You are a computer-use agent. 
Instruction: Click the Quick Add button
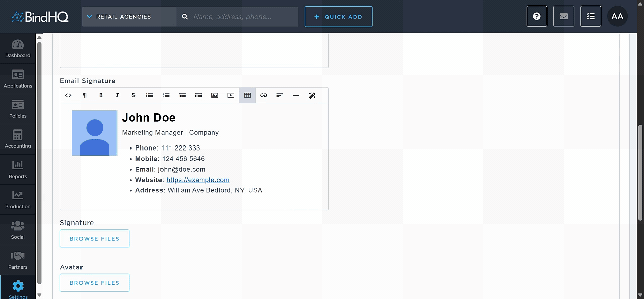point(339,17)
